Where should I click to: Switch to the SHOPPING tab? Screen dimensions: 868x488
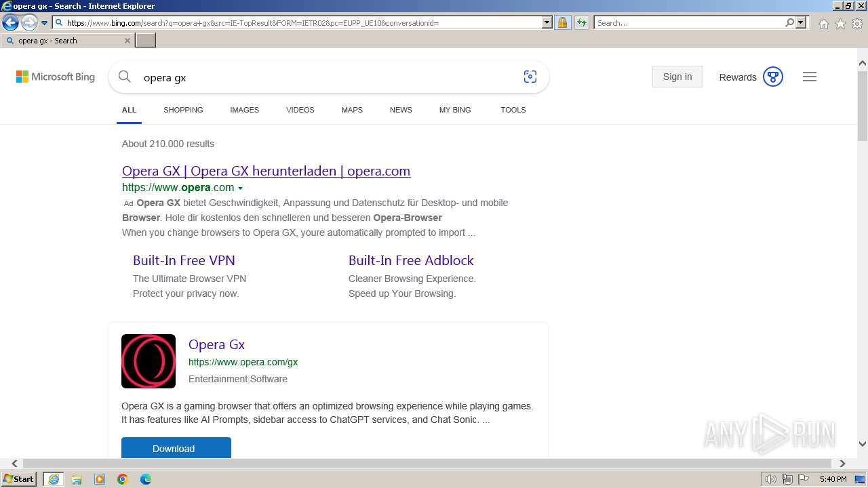tap(183, 110)
